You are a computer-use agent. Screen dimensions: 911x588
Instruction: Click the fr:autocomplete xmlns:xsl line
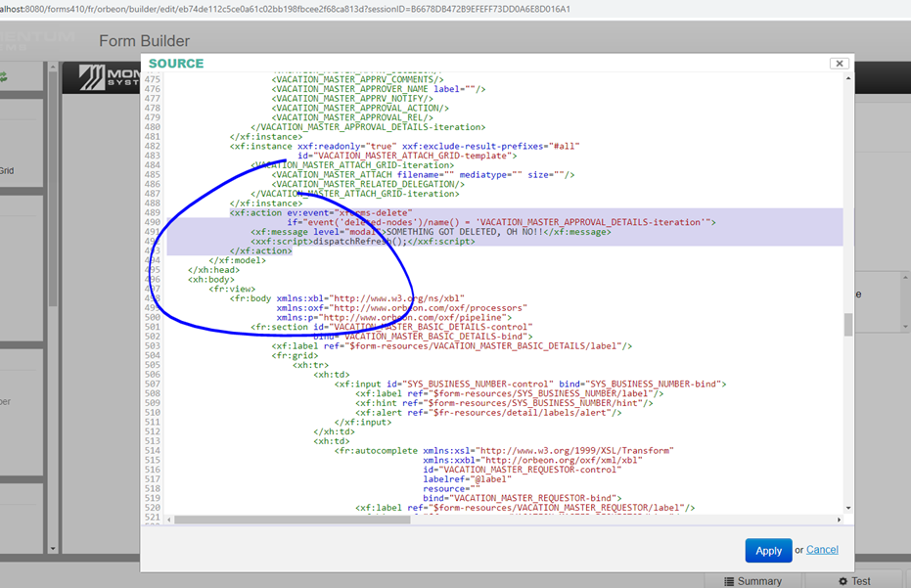pyautogui.click(x=504, y=451)
